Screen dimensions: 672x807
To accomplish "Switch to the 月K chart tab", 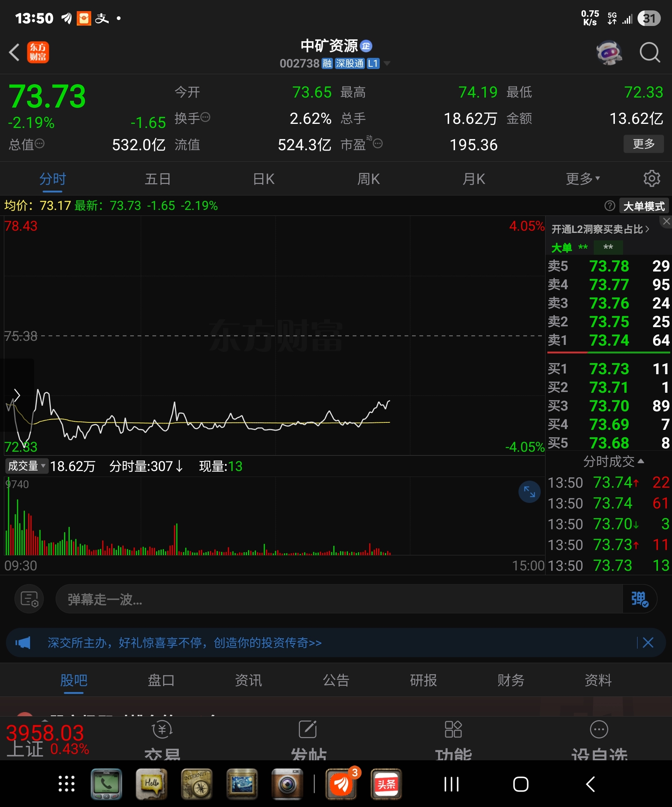I will tap(474, 179).
